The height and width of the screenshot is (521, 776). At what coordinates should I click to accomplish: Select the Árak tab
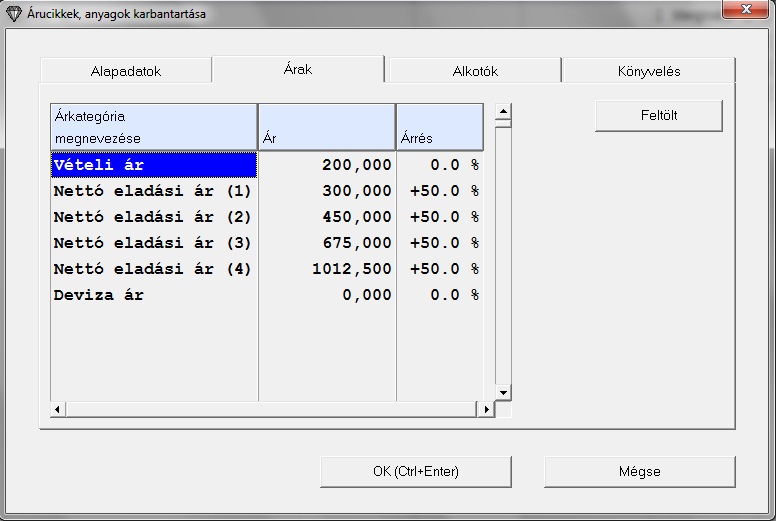point(299,69)
